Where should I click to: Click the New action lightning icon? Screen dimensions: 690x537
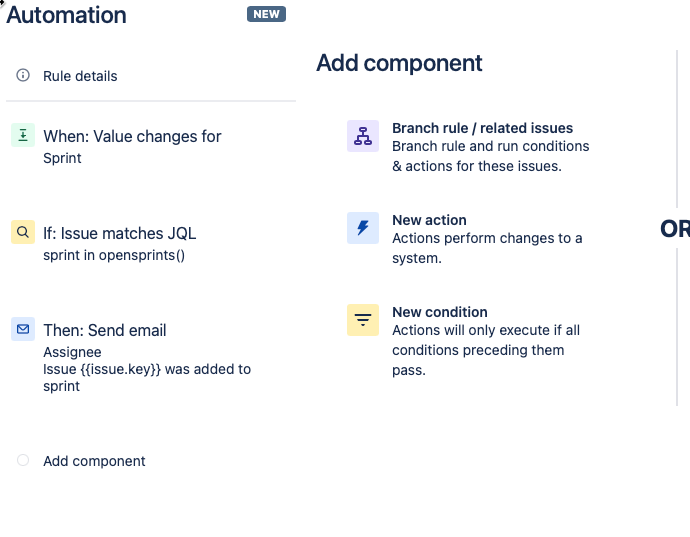coord(363,228)
